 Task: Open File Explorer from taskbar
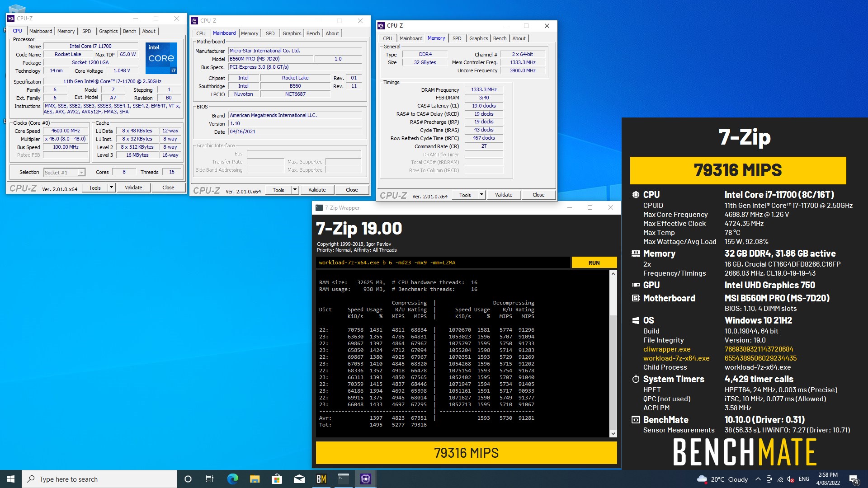tap(255, 479)
